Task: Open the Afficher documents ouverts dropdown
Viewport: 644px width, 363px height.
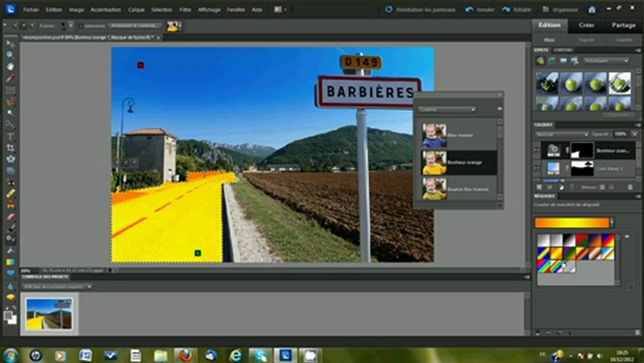Action: [57, 286]
